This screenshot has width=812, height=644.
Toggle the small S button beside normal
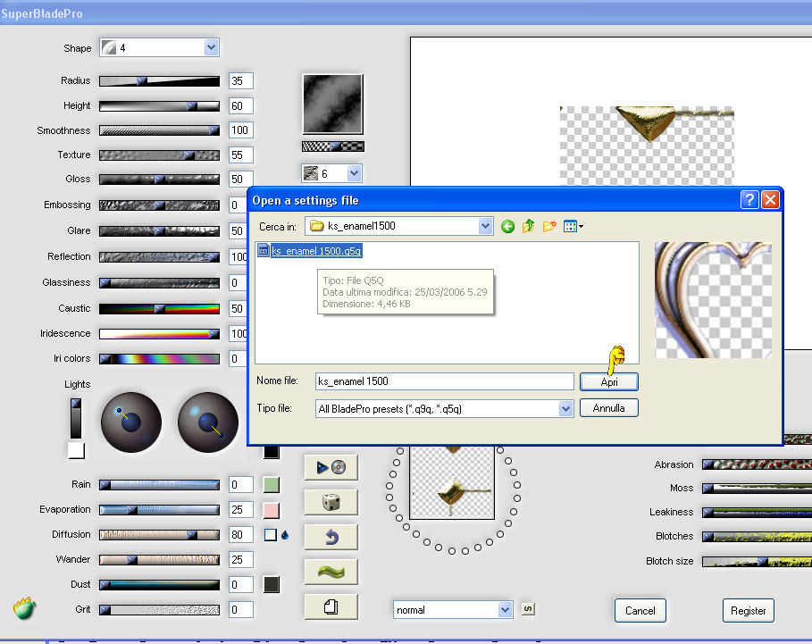point(528,609)
